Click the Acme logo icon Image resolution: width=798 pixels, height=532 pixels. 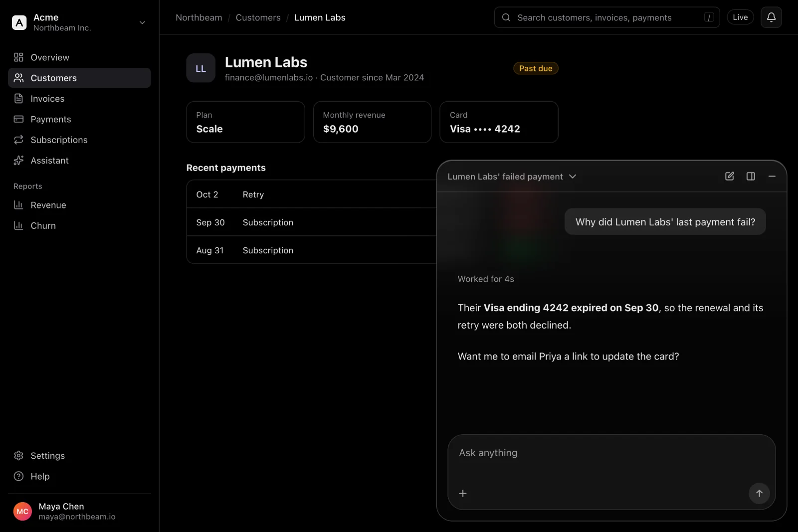tap(19, 22)
